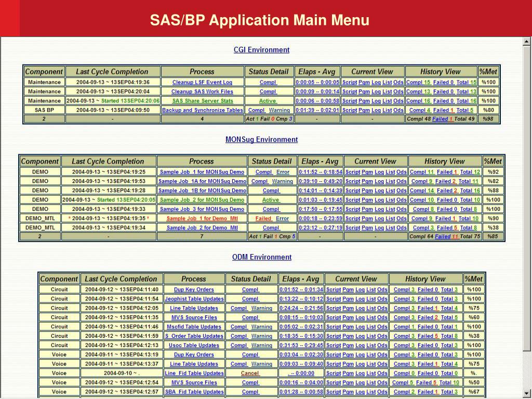Click the scrollbar up arrow
Viewport: 532px width, 399px height.
pyautogui.click(x=526, y=42)
